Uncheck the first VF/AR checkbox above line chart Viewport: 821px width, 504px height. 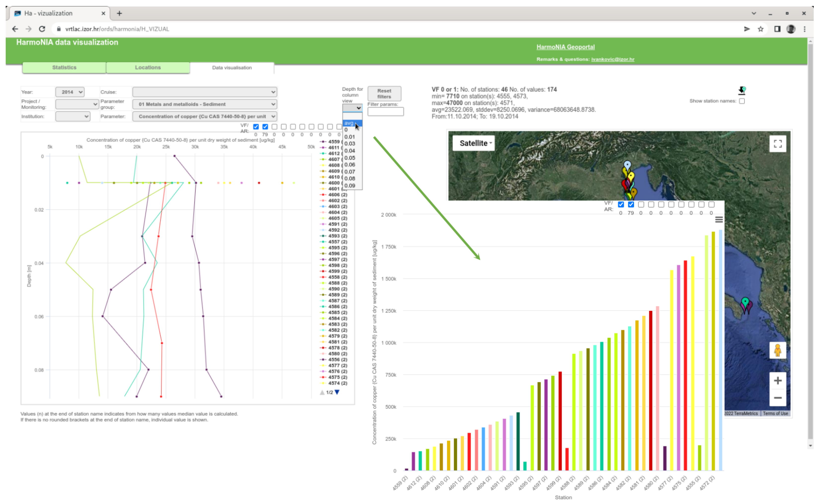pyautogui.click(x=256, y=127)
